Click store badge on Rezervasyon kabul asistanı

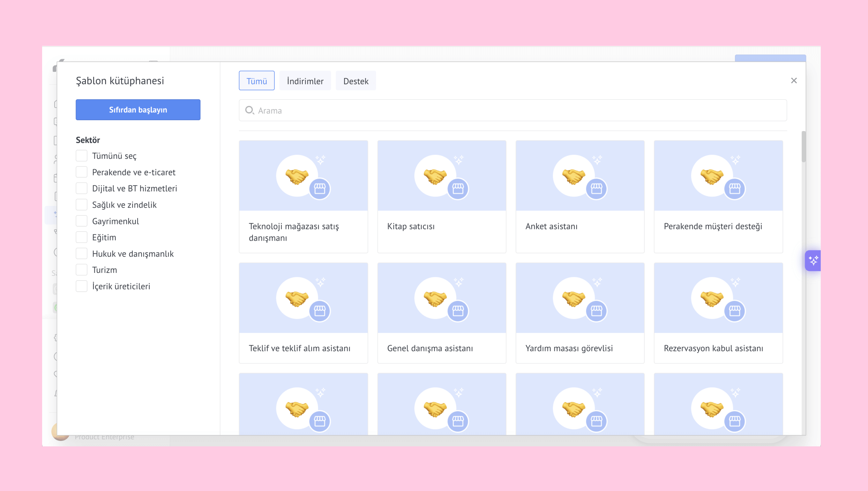[734, 311]
